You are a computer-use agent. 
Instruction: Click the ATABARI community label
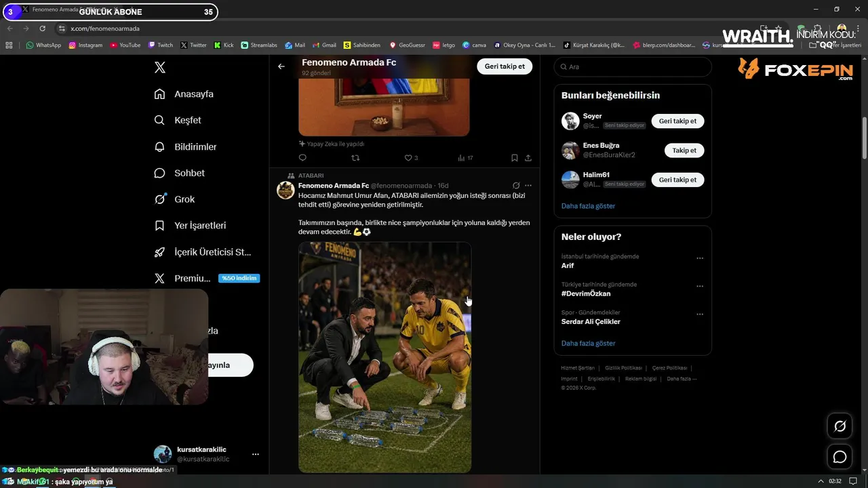[311, 176]
